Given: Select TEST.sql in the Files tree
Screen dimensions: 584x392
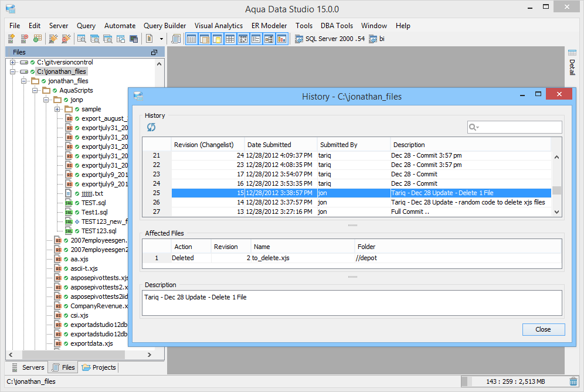Looking at the screenshot, I should [x=93, y=203].
